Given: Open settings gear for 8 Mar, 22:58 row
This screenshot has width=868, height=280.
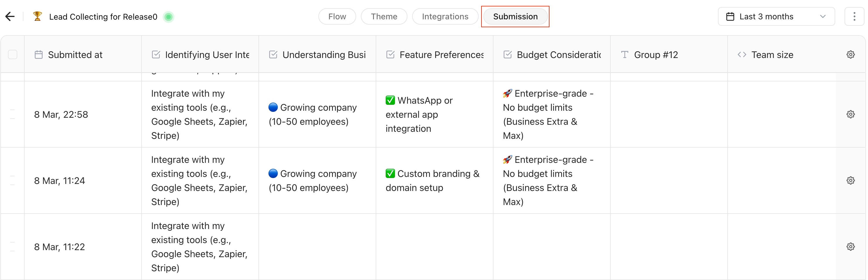Looking at the screenshot, I should tap(850, 115).
